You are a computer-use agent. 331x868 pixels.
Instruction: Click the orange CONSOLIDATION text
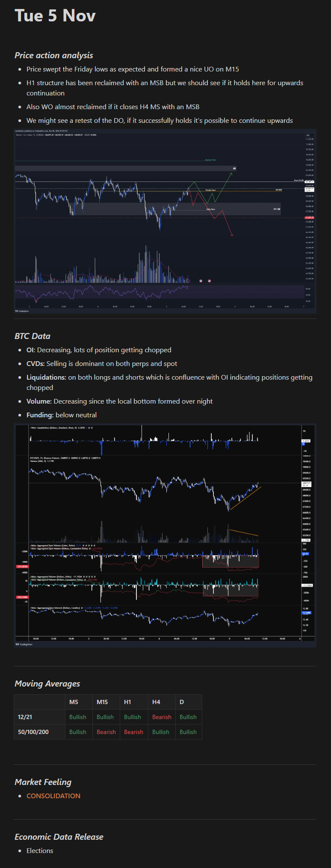53,796
